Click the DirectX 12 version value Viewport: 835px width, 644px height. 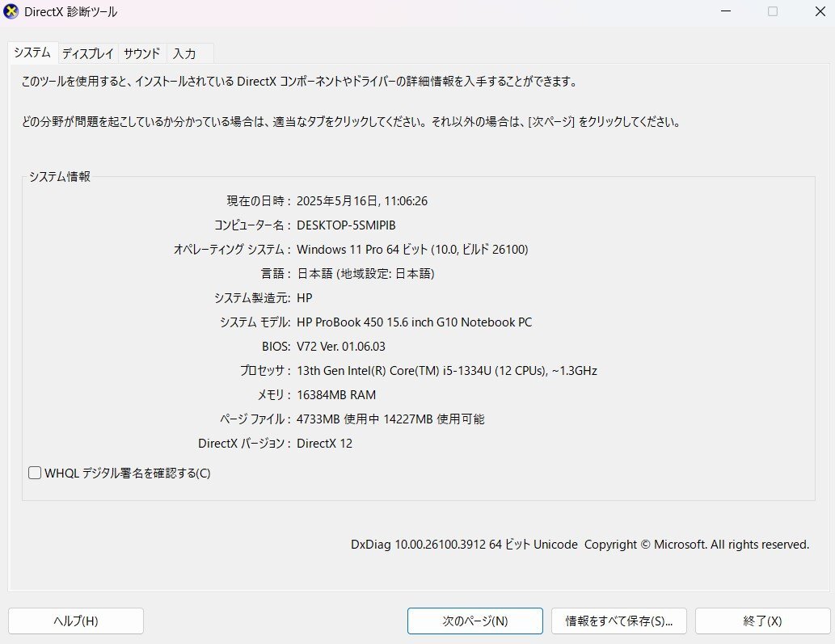324,444
